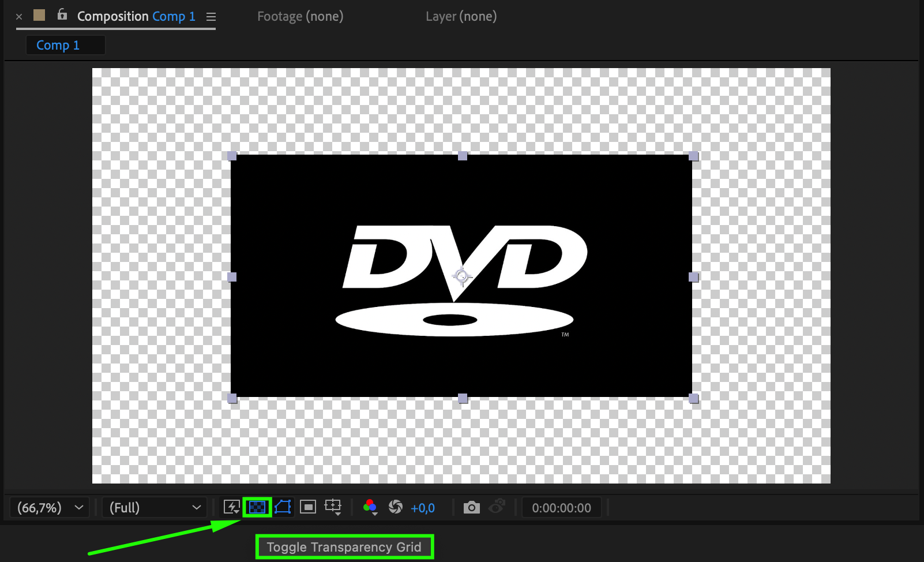Open the (Full) resolution dropdown
The height and width of the screenshot is (562, 924).
point(155,508)
